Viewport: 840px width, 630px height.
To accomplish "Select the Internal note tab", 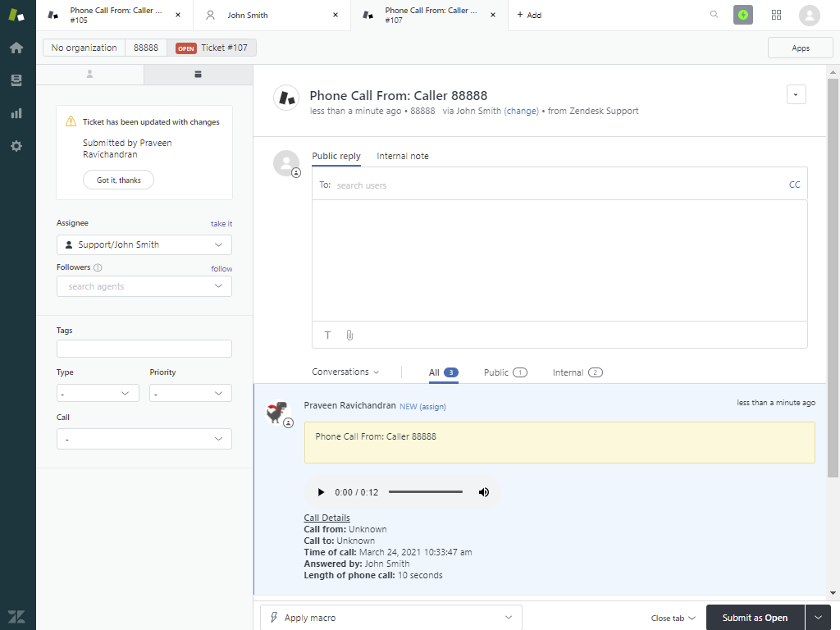I will 402,156.
